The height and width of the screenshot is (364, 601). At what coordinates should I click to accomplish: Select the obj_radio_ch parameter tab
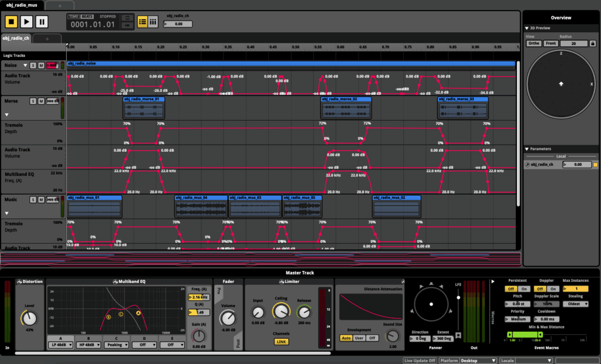click(x=16, y=38)
